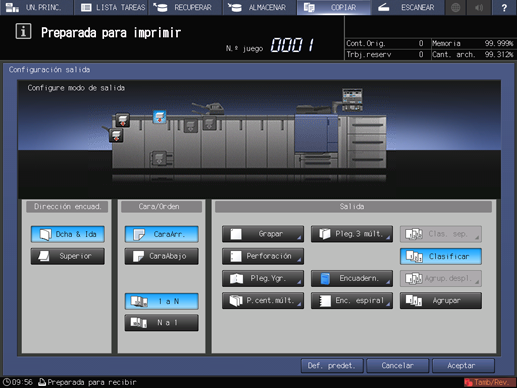Open the UN. PRINC. main unit tab
517x388 pixels.
37,7
